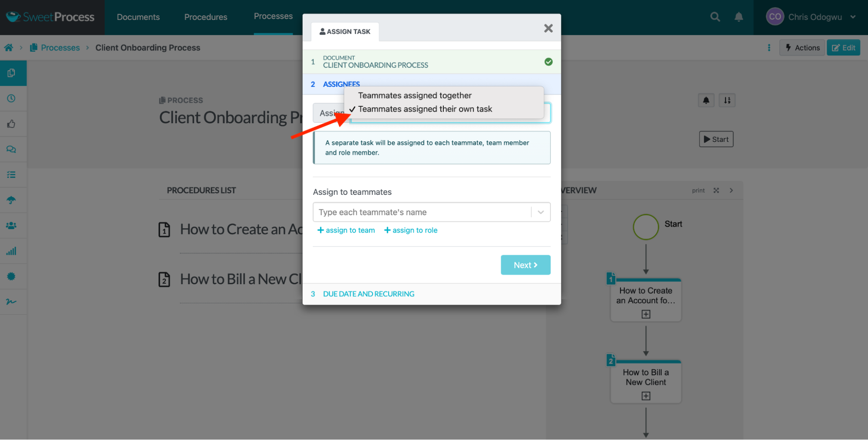Click the 'Type each teammate's name' field
Image resolution: width=868 pixels, height=440 pixels.
tap(421, 212)
